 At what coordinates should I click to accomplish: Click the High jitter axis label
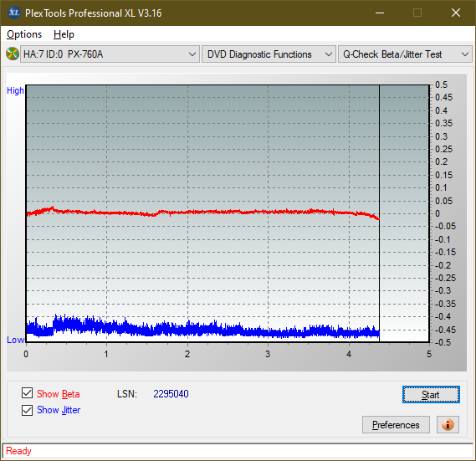(15, 90)
